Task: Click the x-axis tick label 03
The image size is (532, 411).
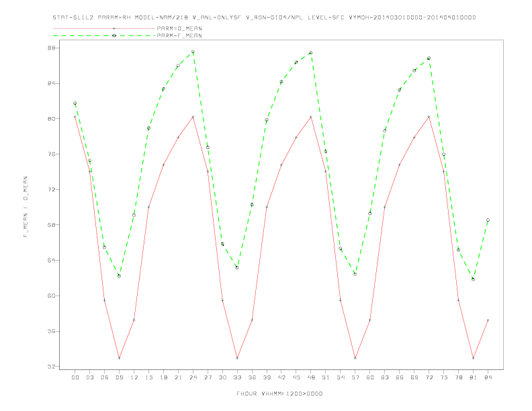Action: [x=89, y=377]
